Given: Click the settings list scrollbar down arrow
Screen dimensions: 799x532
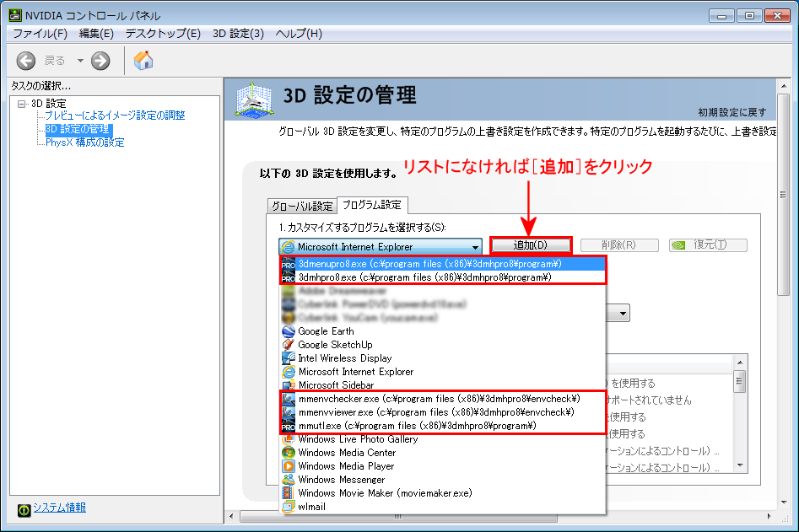Looking at the screenshot, I should (x=739, y=465).
